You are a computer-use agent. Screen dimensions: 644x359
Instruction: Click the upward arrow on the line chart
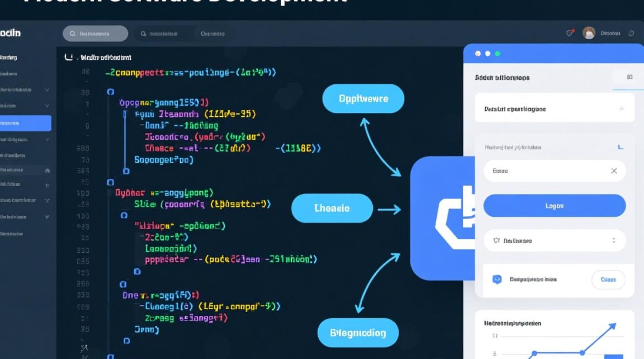click(611, 326)
